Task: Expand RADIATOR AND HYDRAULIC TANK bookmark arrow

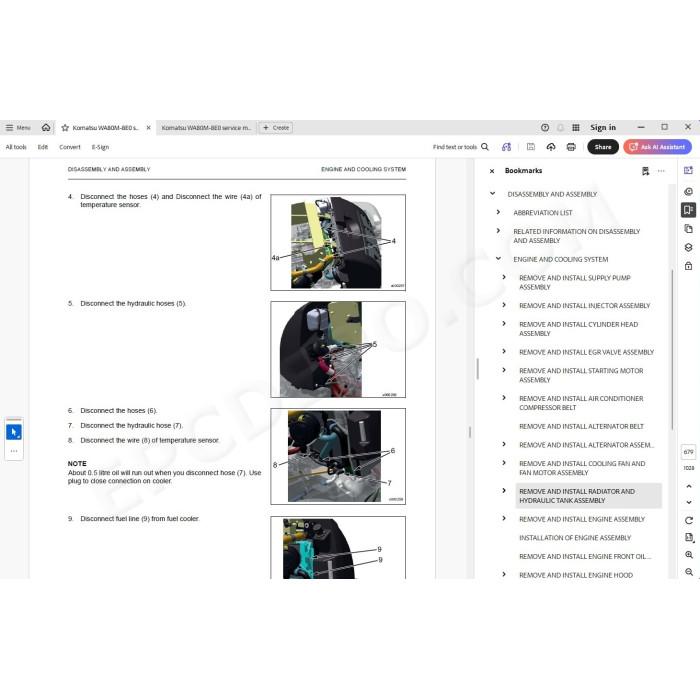Action: point(504,491)
